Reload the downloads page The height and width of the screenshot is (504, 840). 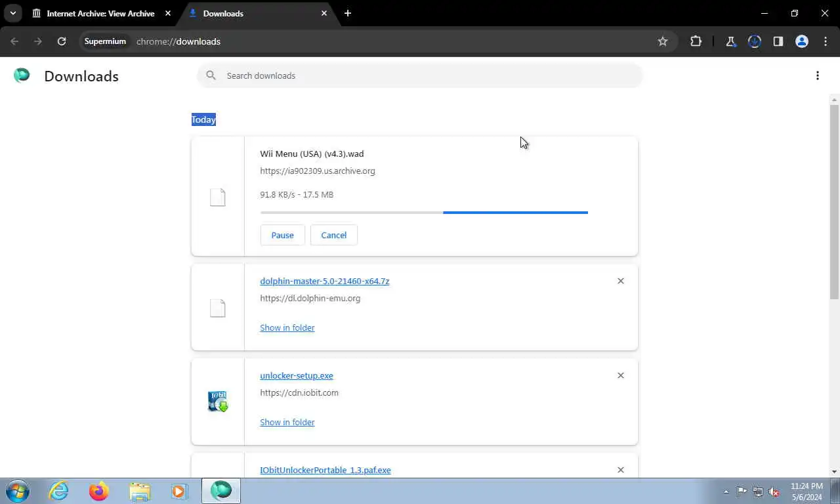(x=62, y=41)
